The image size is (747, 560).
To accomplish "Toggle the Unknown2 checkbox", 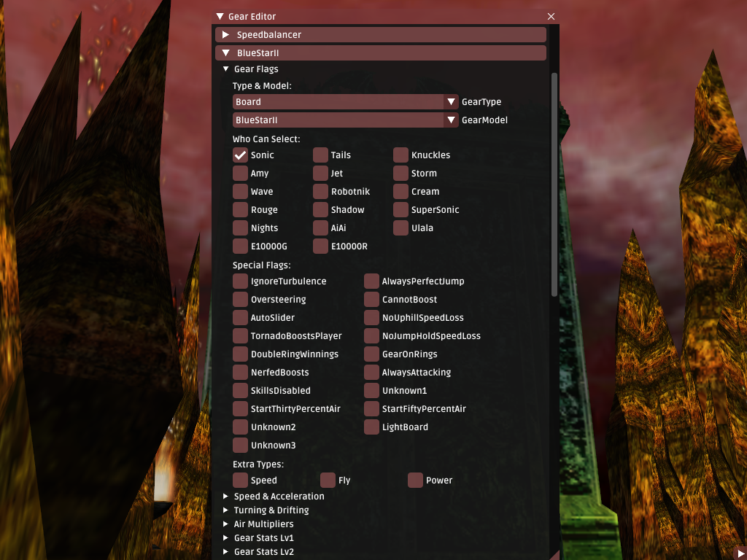I will coord(240,427).
